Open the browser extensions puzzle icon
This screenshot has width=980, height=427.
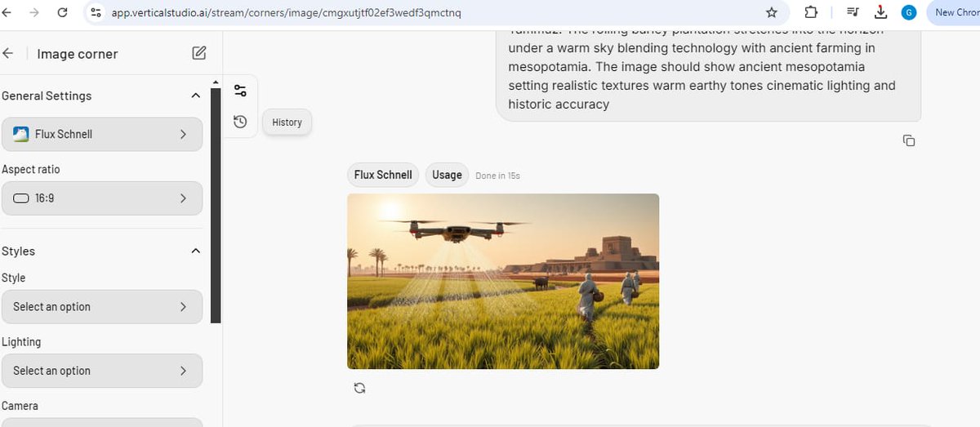coord(811,13)
